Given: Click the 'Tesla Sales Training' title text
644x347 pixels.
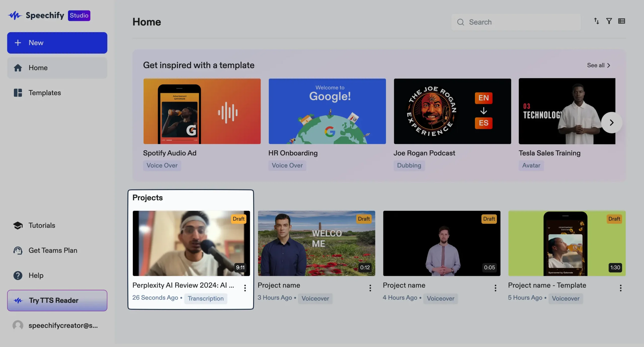Looking at the screenshot, I should tap(550, 153).
